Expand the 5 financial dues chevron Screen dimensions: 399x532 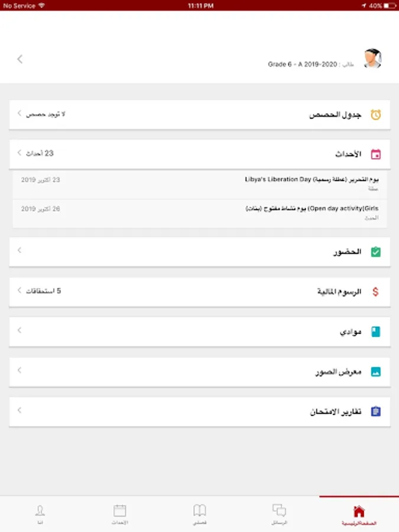20,290
